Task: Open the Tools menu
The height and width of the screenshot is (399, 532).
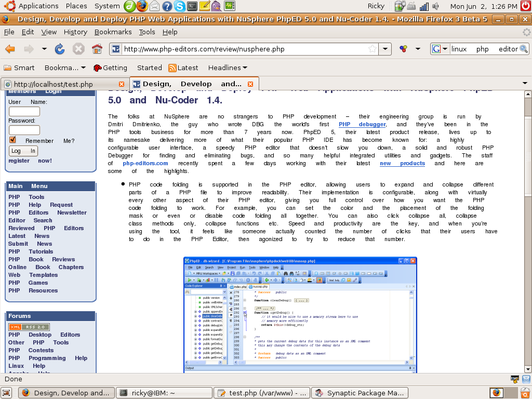Action: [147, 32]
